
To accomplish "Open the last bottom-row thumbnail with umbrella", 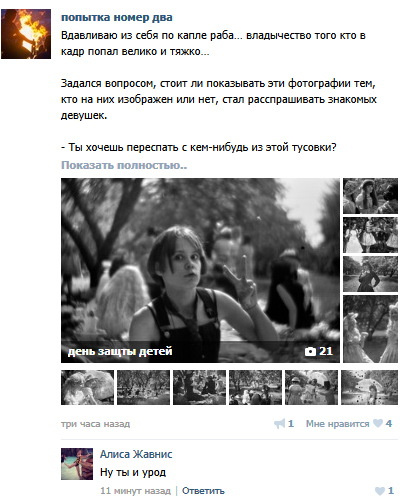I will click(x=369, y=387).
